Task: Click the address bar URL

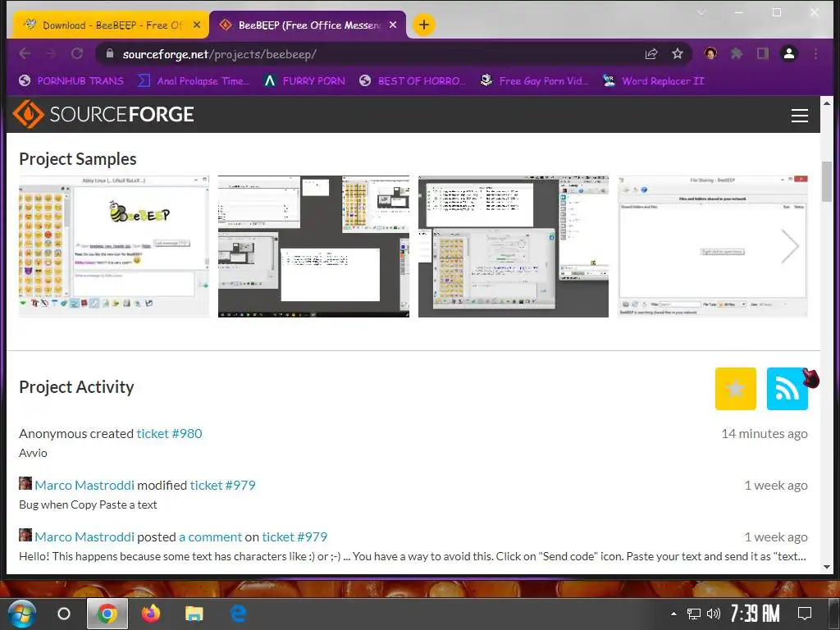Action: tap(220, 54)
